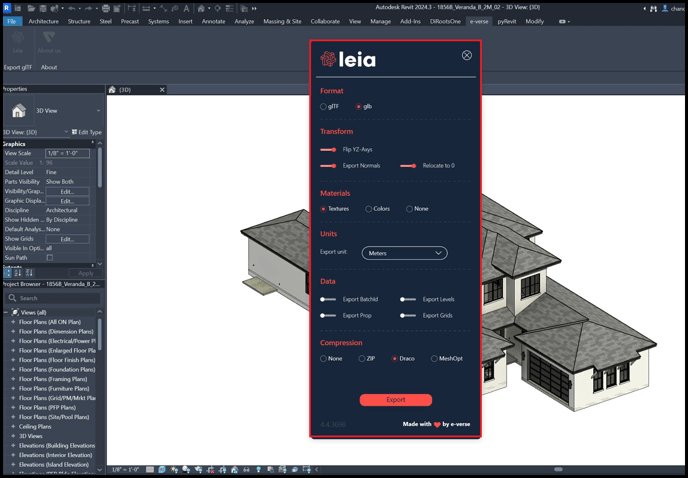Expand Floor Plans (Dimension Plans) tree node
The image size is (688, 478).
[13, 331]
